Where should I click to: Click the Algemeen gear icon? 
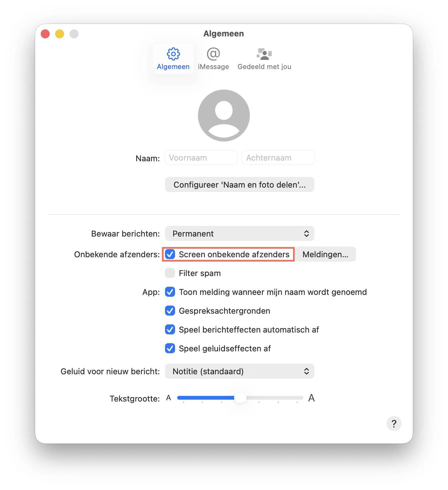[x=173, y=54]
